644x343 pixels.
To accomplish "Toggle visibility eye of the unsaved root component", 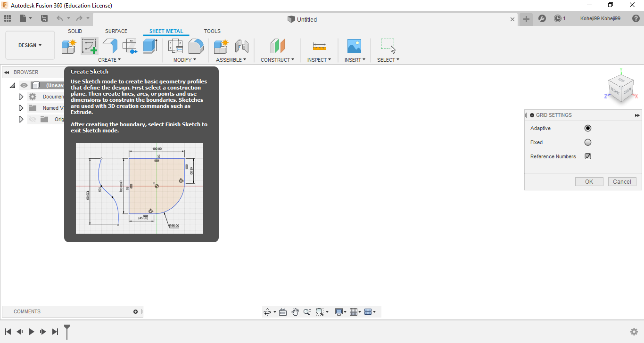I will click(x=24, y=85).
